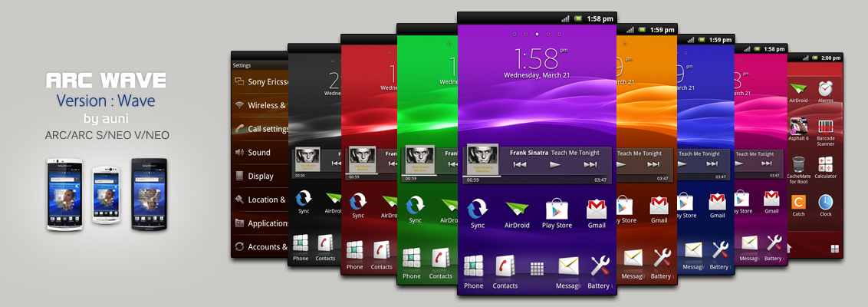Open Messaging on the purple screen dock
Screen dimensions: 868x307
click(x=568, y=272)
